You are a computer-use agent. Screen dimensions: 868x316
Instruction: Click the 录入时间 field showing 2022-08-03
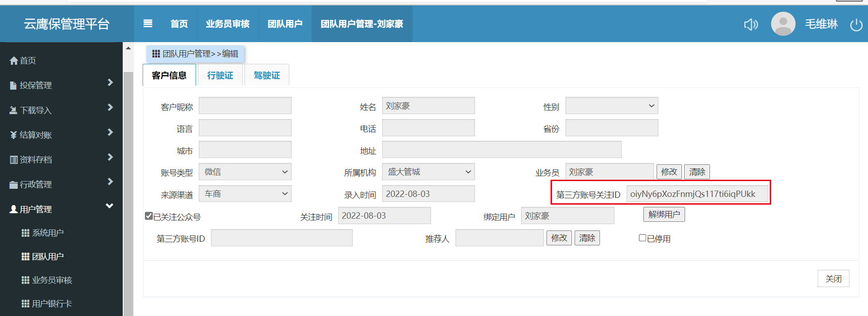428,194
